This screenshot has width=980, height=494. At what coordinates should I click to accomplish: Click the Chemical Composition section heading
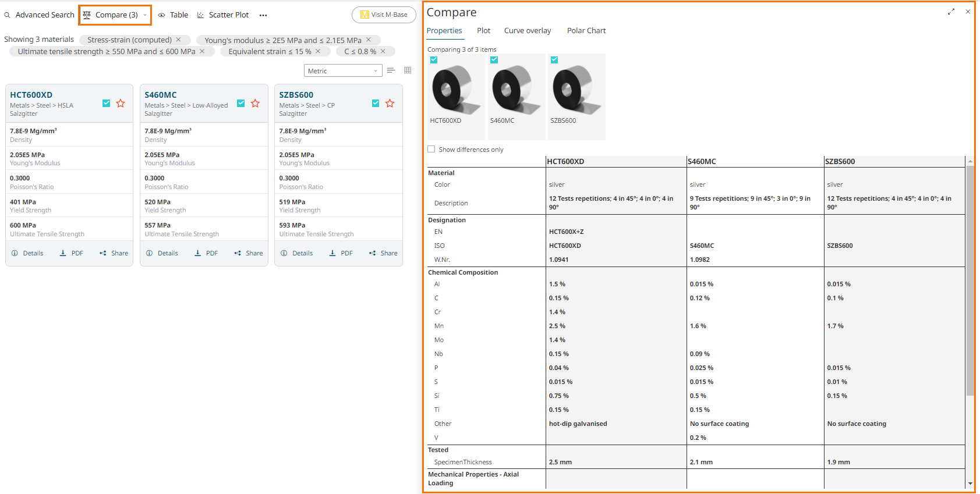click(x=463, y=272)
